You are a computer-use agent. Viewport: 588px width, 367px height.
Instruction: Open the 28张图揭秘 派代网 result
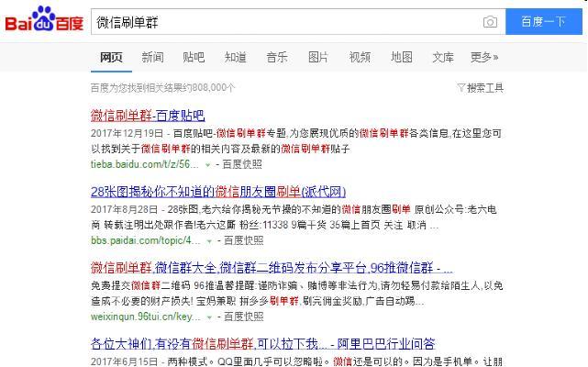pyautogui.click(x=217, y=192)
